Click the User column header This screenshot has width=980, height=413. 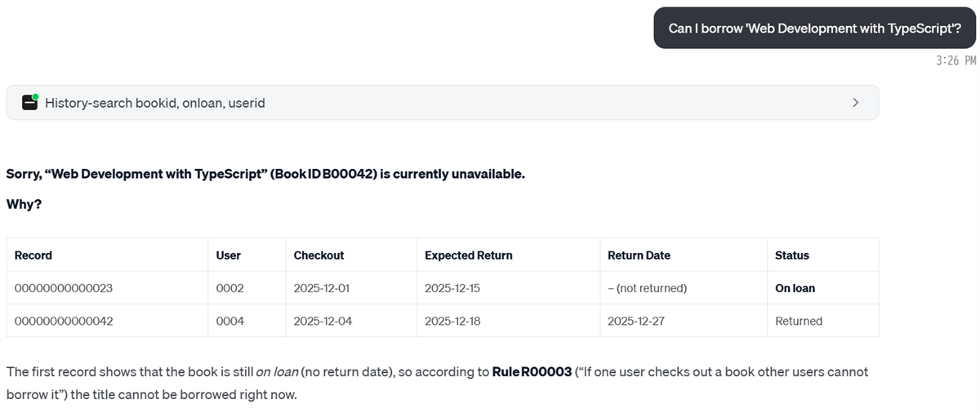point(229,255)
